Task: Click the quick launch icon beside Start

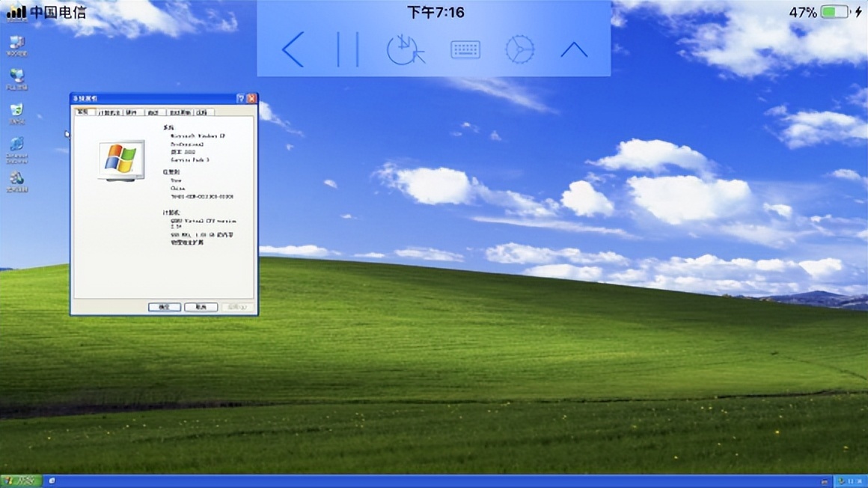Action: [x=52, y=481]
